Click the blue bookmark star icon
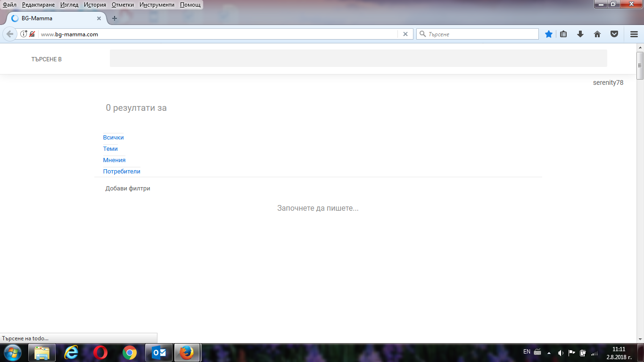This screenshot has height=362, width=644. pos(549,34)
